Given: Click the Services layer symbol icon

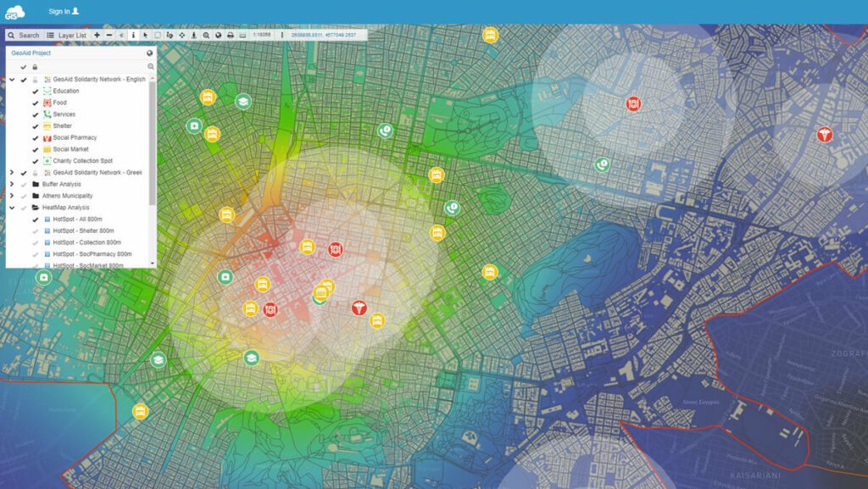Looking at the screenshot, I should coord(47,114).
